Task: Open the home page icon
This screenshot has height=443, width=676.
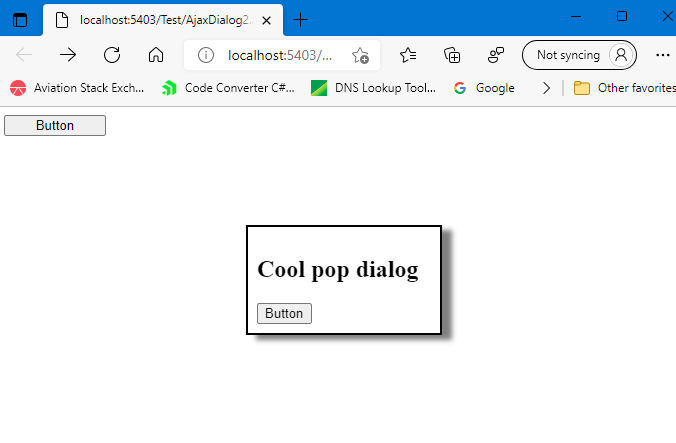Action: point(156,55)
